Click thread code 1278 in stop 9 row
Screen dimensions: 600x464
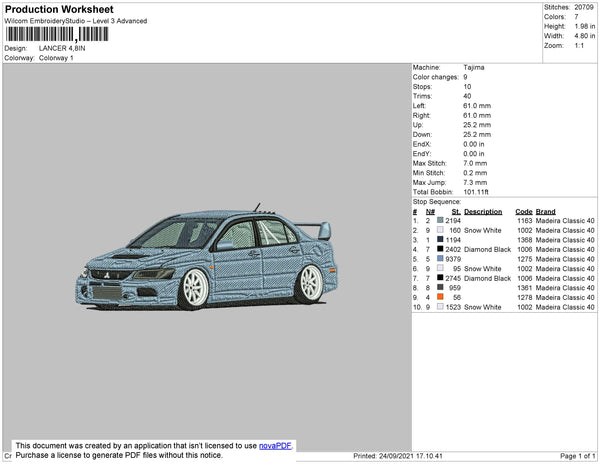tap(525, 297)
